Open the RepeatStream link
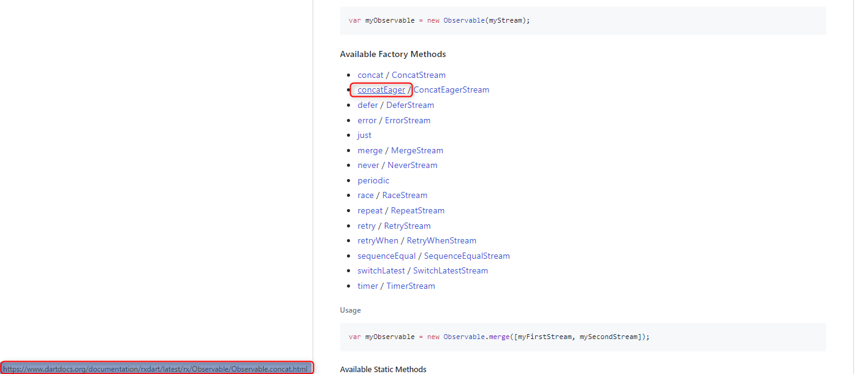 (418, 210)
